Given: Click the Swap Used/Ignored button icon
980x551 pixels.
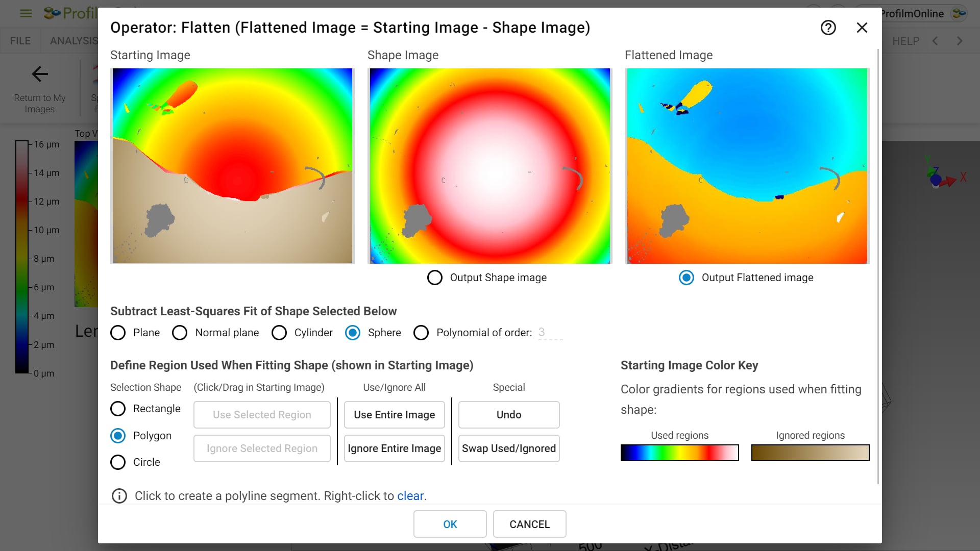Looking at the screenshot, I should pyautogui.click(x=509, y=448).
